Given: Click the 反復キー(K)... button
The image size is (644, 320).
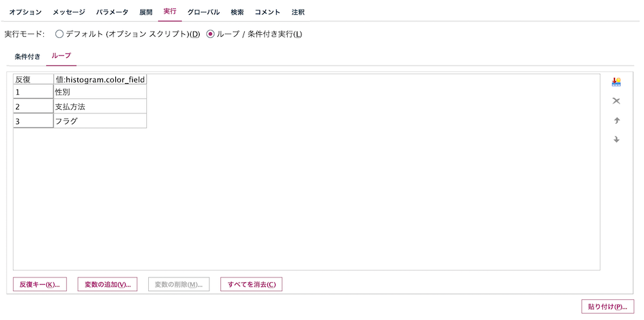Looking at the screenshot, I should [40, 284].
